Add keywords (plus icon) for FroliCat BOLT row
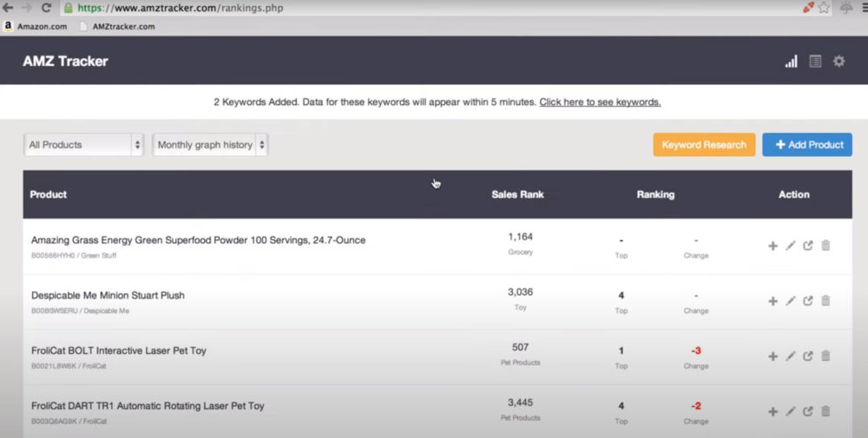The height and width of the screenshot is (438, 868). click(x=773, y=356)
